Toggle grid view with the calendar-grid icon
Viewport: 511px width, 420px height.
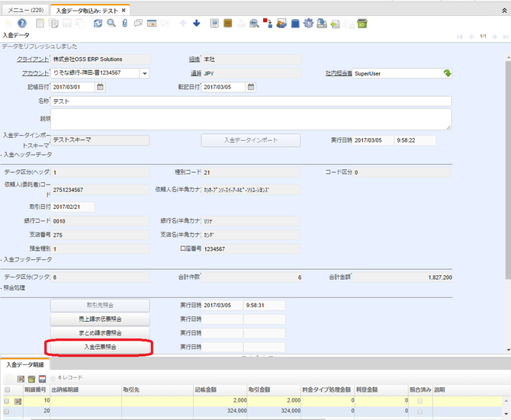pos(152,23)
